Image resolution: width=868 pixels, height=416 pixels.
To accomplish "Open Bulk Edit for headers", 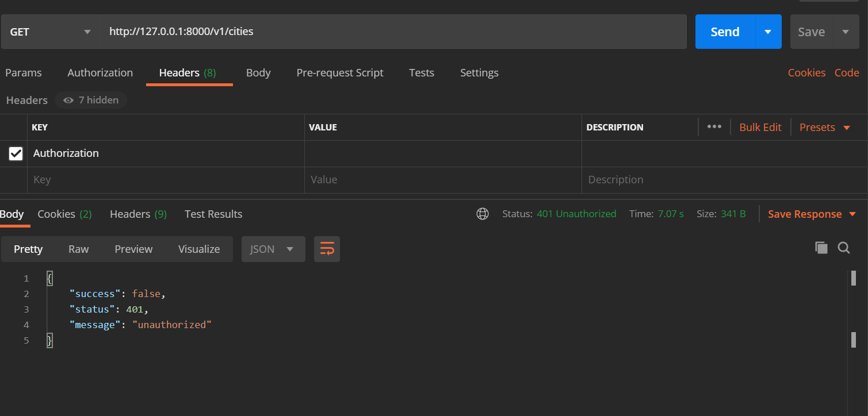I will tap(760, 127).
